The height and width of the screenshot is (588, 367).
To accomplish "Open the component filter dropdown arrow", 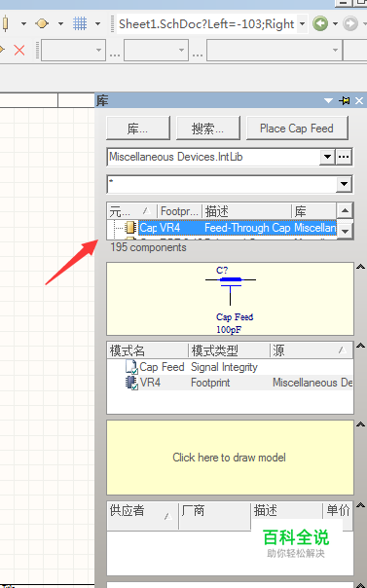I will click(x=345, y=184).
